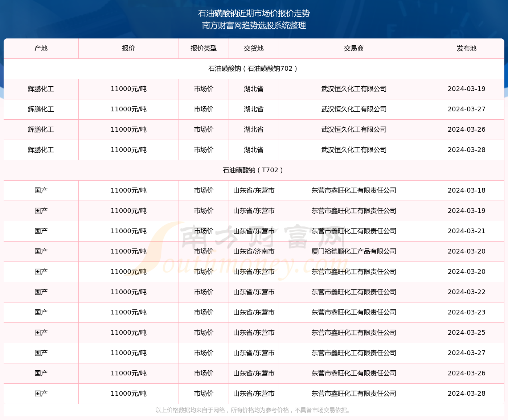This screenshot has height=420, width=508.
Task: Select section row 石油磺酸钠（石油磺酸钠702）
Action: (254, 69)
